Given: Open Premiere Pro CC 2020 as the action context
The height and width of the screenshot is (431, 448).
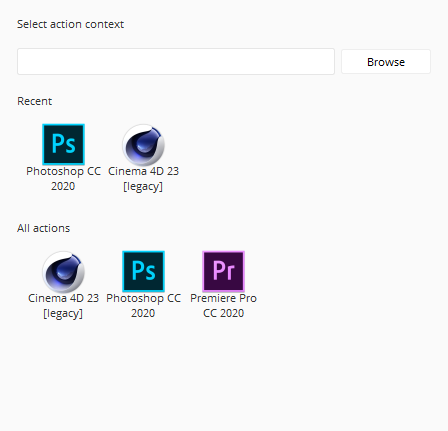Looking at the screenshot, I should [223, 271].
